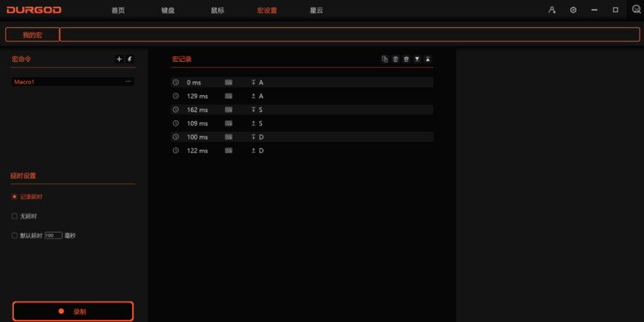644x322 pixels.
Task: Click the 129 ms delay value
Action: point(197,96)
